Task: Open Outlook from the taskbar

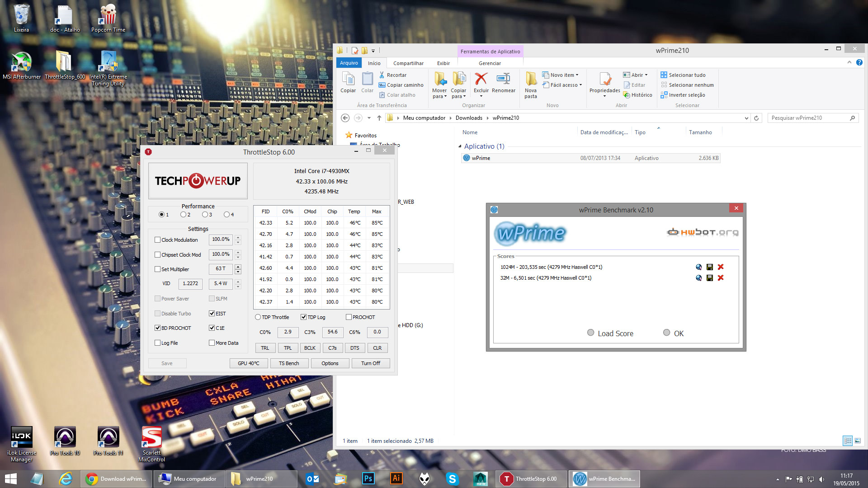Action: pos(312,479)
